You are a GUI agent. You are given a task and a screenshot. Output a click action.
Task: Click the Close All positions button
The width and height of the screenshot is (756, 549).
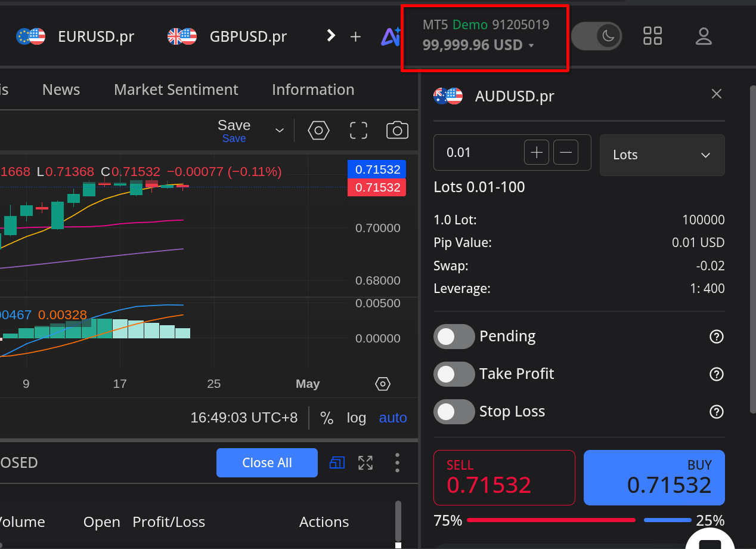(x=267, y=463)
